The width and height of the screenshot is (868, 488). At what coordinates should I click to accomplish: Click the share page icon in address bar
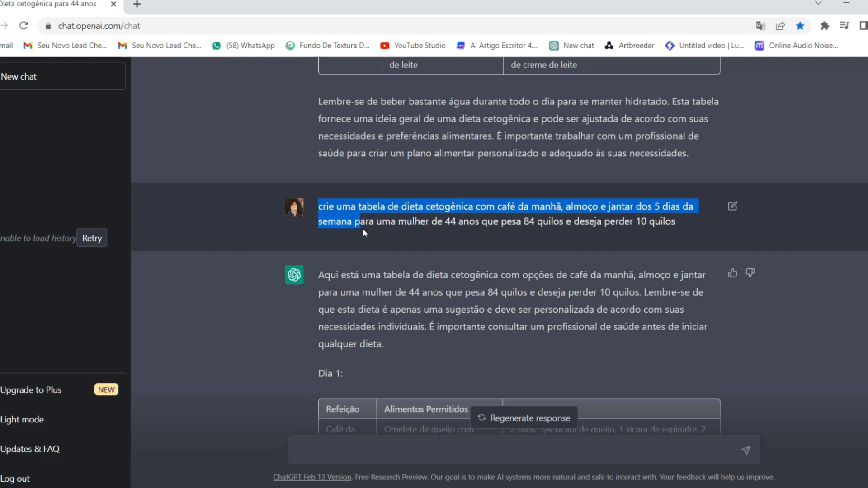[x=780, y=26]
